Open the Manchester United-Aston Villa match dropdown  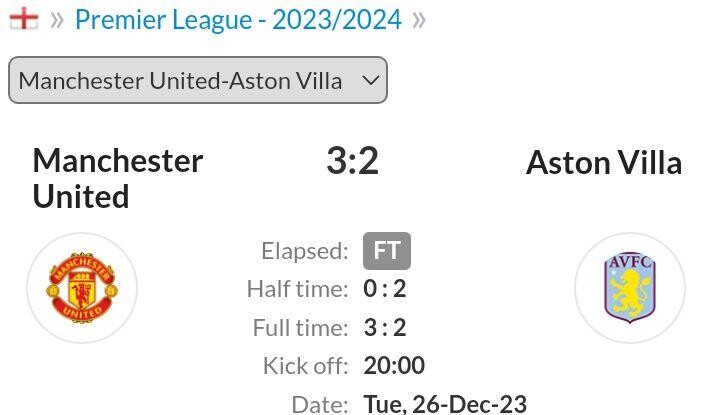[x=198, y=80]
